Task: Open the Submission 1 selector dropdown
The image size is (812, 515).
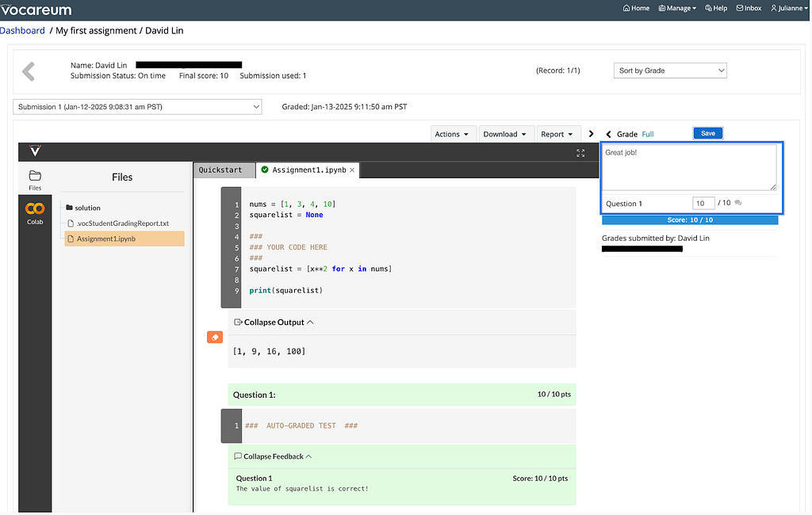Action: (x=137, y=107)
